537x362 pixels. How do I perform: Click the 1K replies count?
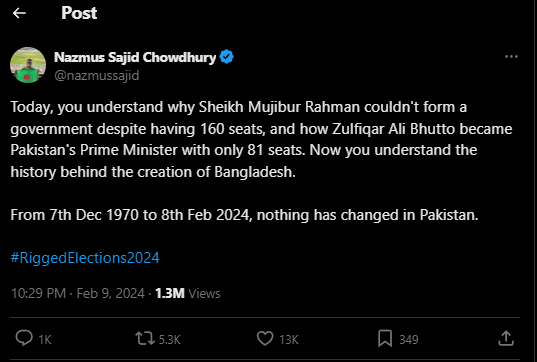point(45,340)
